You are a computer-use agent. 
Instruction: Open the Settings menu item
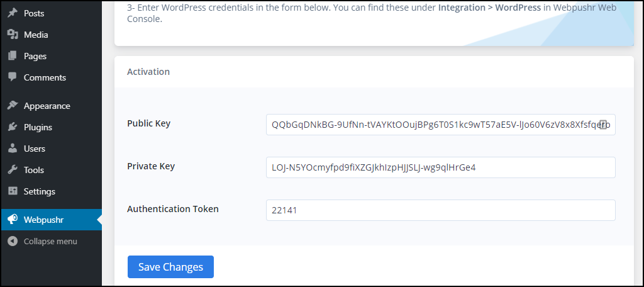(x=39, y=191)
